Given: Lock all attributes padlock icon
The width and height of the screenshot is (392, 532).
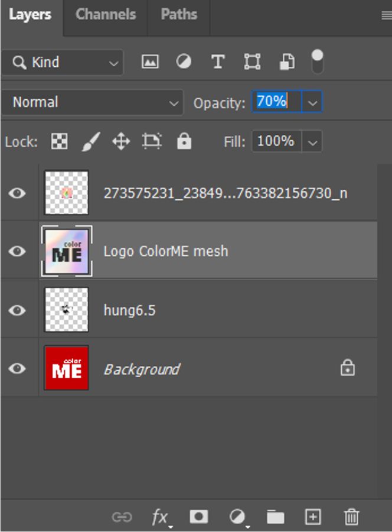Looking at the screenshot, I should coord(184,141).
